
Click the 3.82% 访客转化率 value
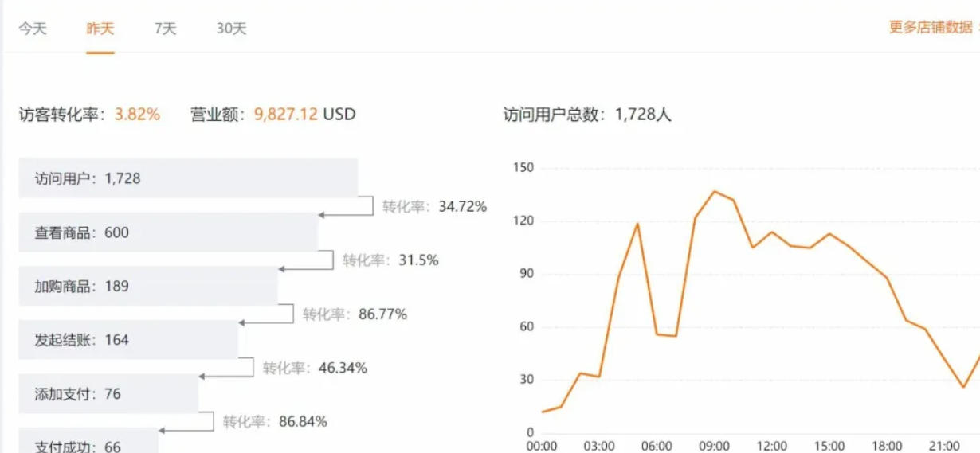(137, 115)
